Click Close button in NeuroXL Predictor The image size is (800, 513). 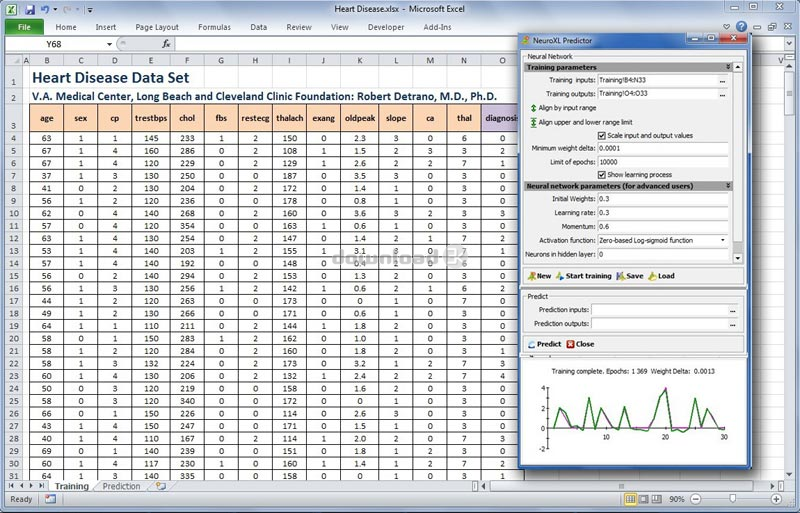(x=580, y=345)
